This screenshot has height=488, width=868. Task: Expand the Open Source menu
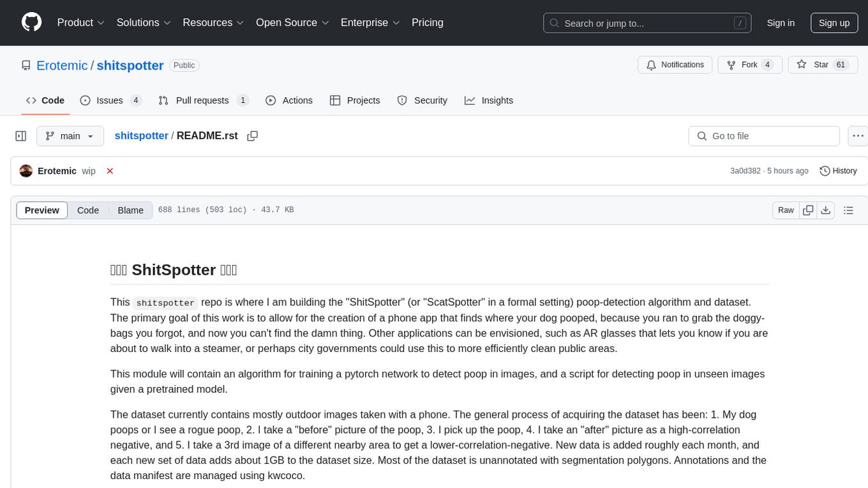(292, 22)
